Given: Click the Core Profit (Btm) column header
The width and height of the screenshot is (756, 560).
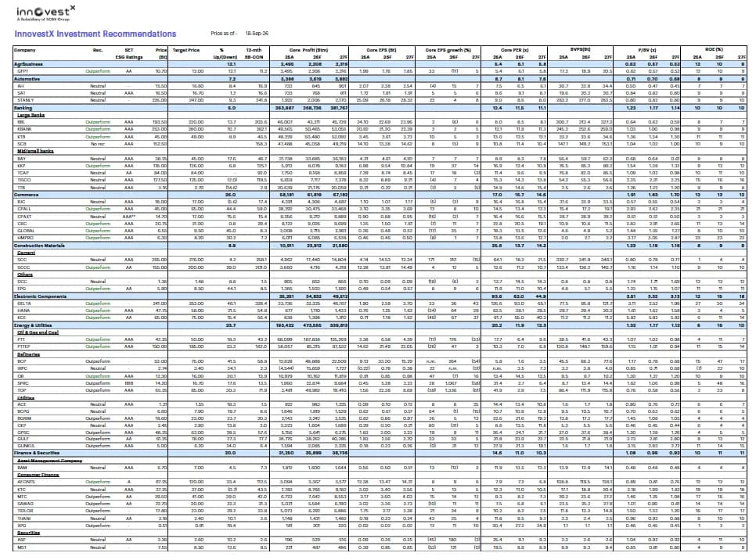Looking at the screenshot, I should (x=308, y=50).
